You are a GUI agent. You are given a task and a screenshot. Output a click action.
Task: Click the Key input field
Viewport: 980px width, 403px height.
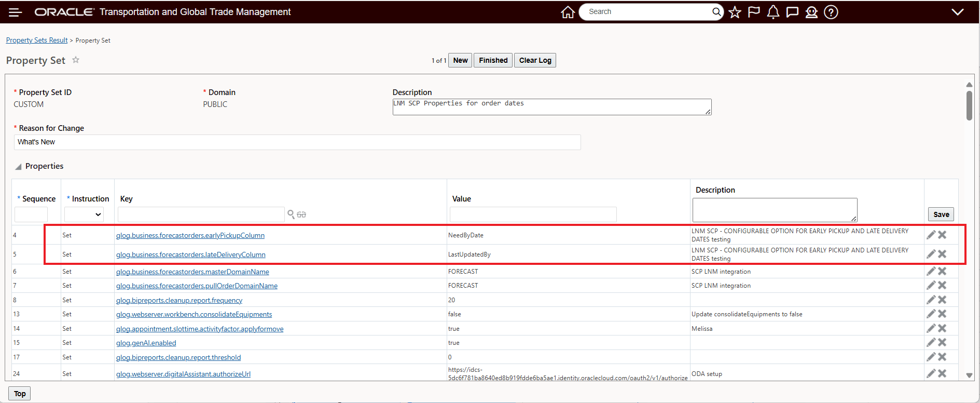[x=201, y=214]
